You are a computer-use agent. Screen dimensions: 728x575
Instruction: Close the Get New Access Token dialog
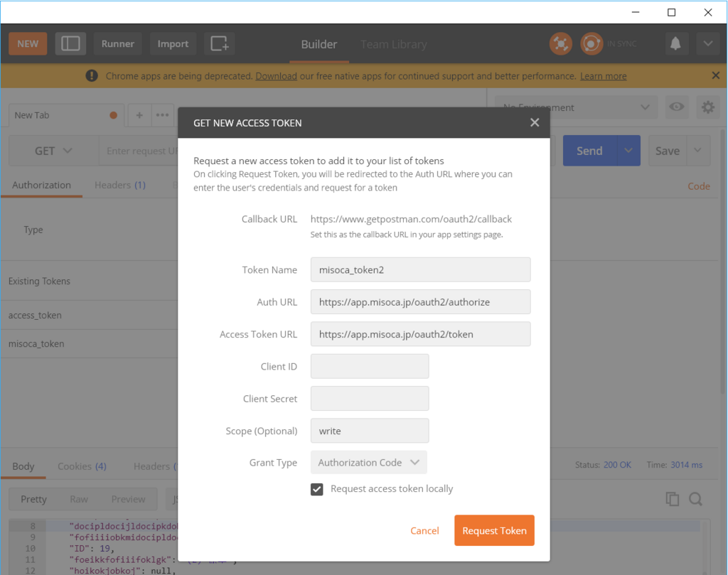coord(535,122)
